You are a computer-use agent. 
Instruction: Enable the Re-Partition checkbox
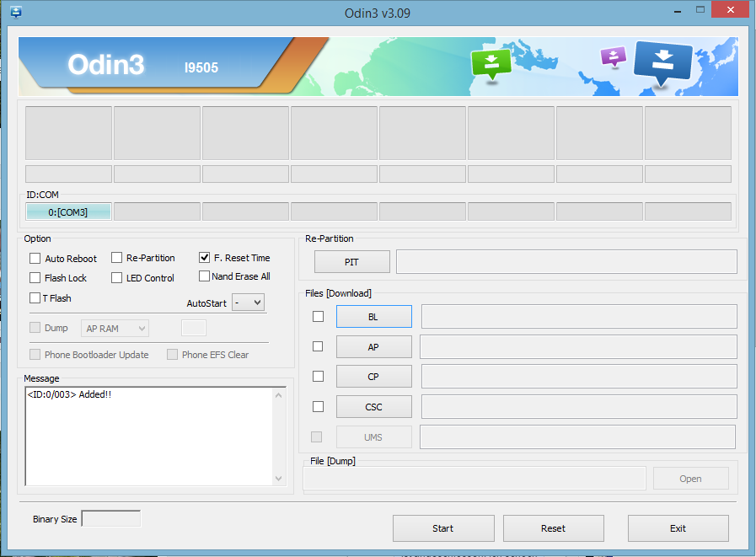117,258
